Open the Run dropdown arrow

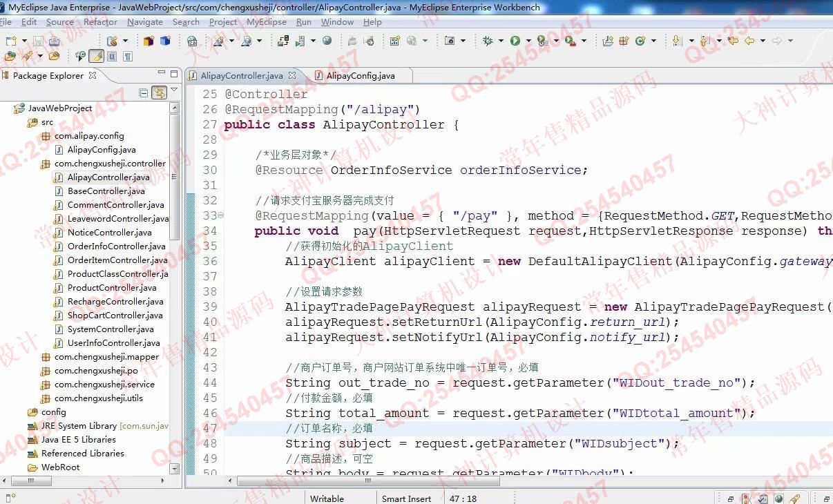(x=528, y=41)
